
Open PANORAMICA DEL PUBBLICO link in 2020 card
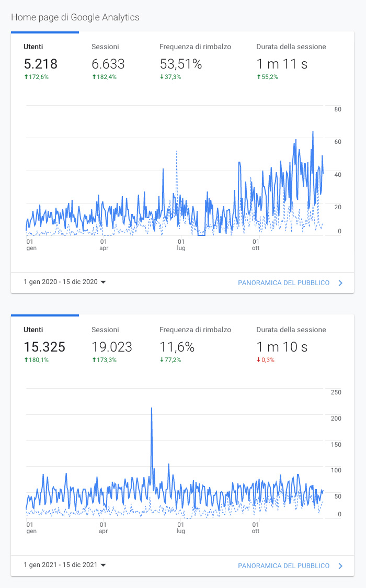coord(283,282)
